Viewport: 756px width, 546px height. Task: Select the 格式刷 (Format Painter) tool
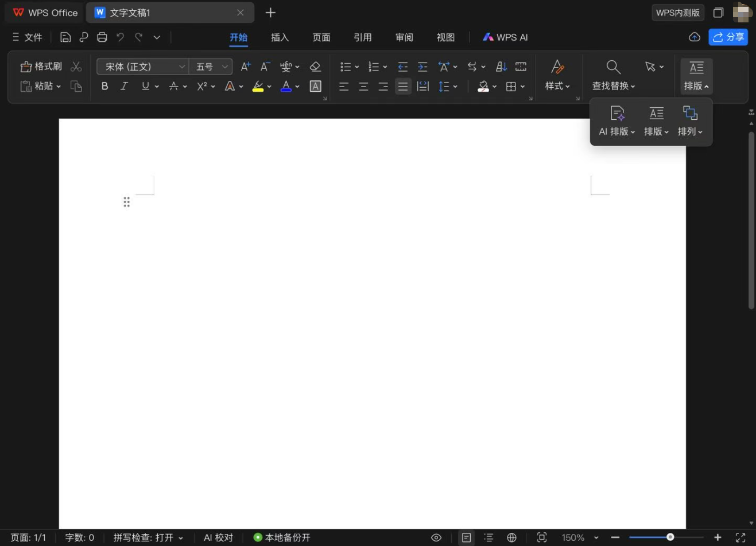tap(41, 66)
